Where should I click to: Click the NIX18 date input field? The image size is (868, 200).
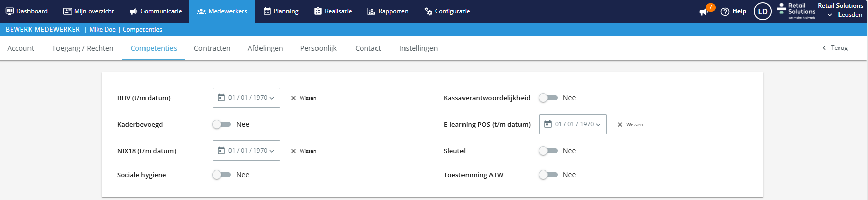click(x=246, y=151)
